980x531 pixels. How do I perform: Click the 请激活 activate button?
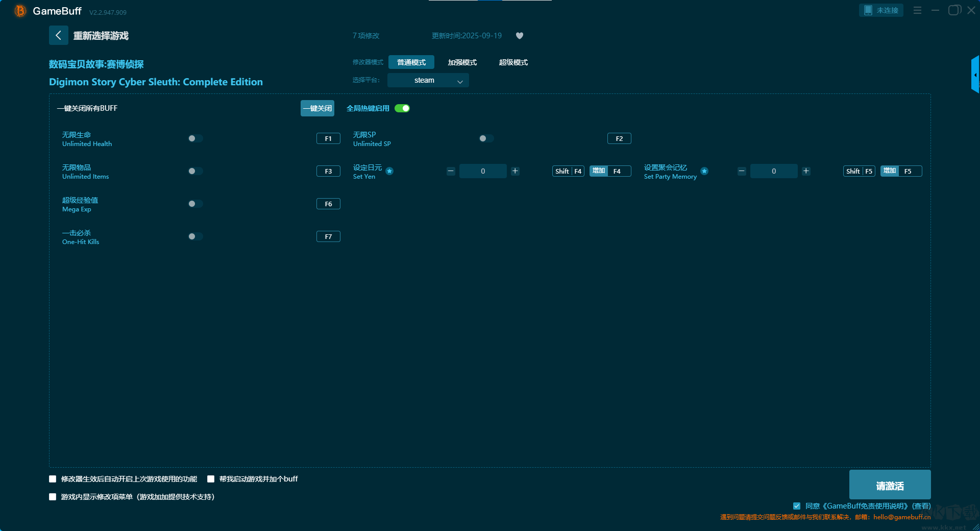coord(890,485)
